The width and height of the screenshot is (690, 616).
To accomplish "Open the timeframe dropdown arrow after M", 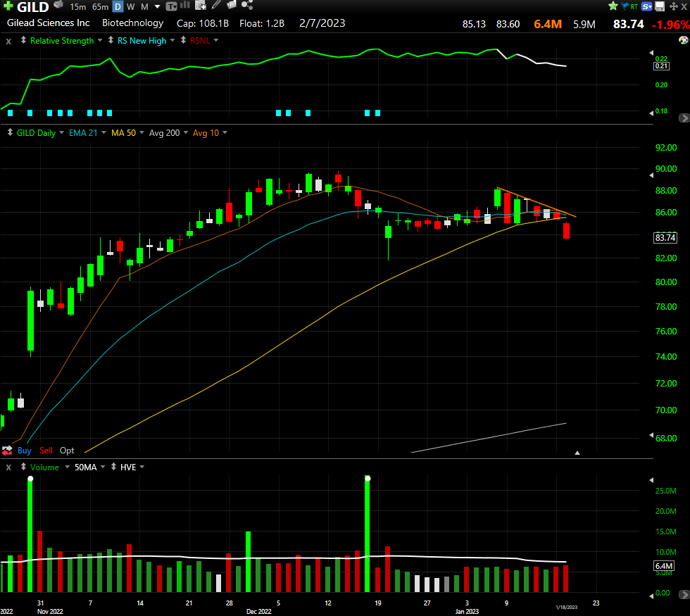I will (158, 7).
